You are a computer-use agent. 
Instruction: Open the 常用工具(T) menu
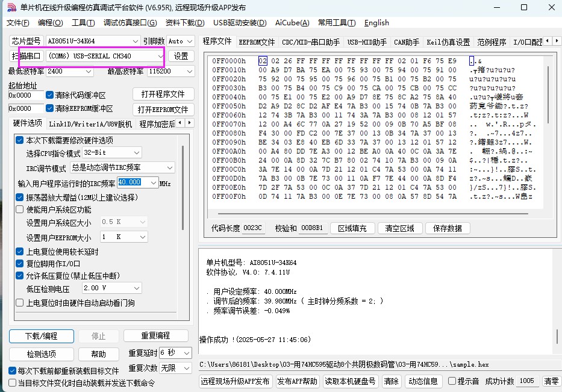click(337, 23)
